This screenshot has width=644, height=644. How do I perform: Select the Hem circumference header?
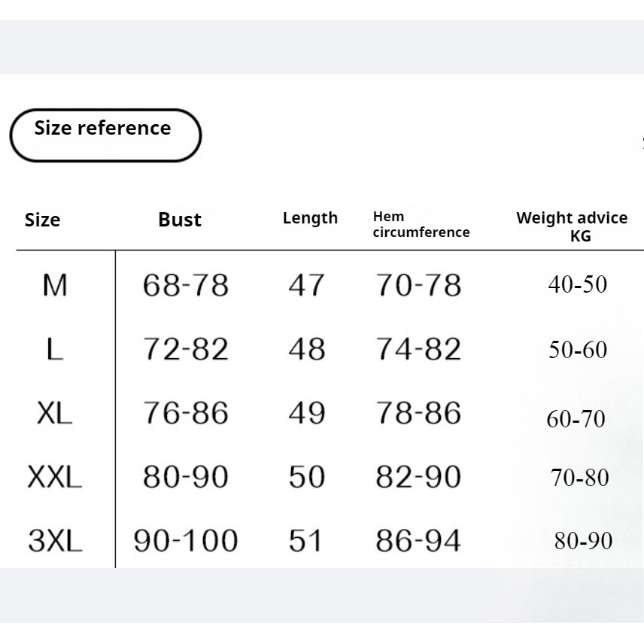coord(421,225)
